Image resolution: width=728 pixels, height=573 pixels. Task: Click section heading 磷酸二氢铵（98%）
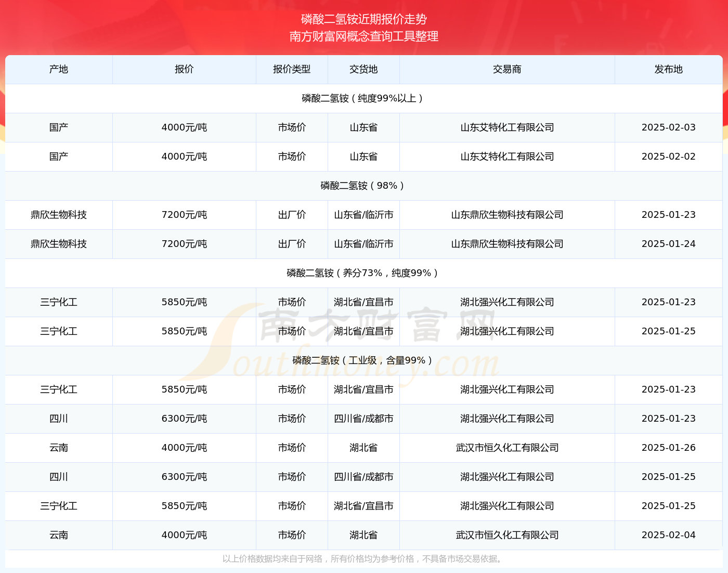[364, 186]
